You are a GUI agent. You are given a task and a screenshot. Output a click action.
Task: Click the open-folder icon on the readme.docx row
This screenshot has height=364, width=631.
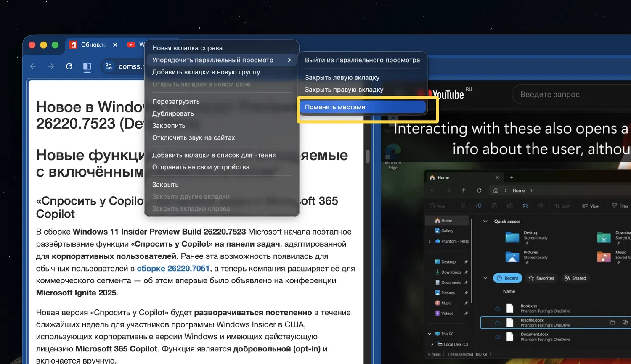click(x=612, y=322)
